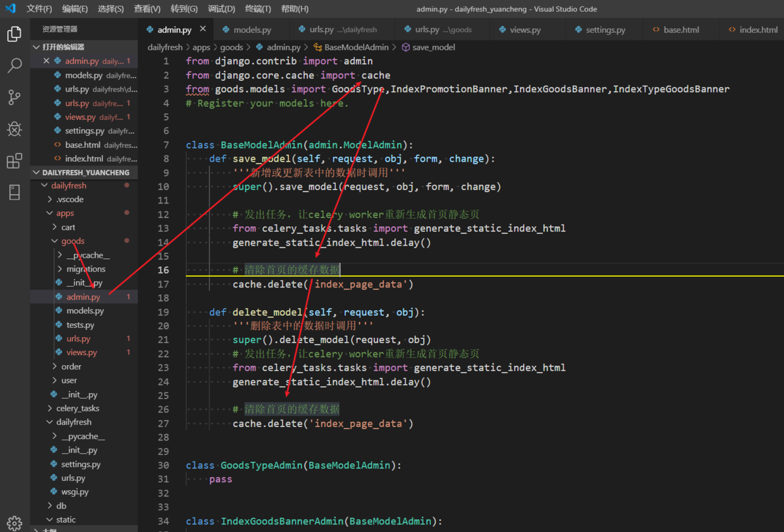
Task: Open models.py in the goods folder tree
Action: (84, 311)
